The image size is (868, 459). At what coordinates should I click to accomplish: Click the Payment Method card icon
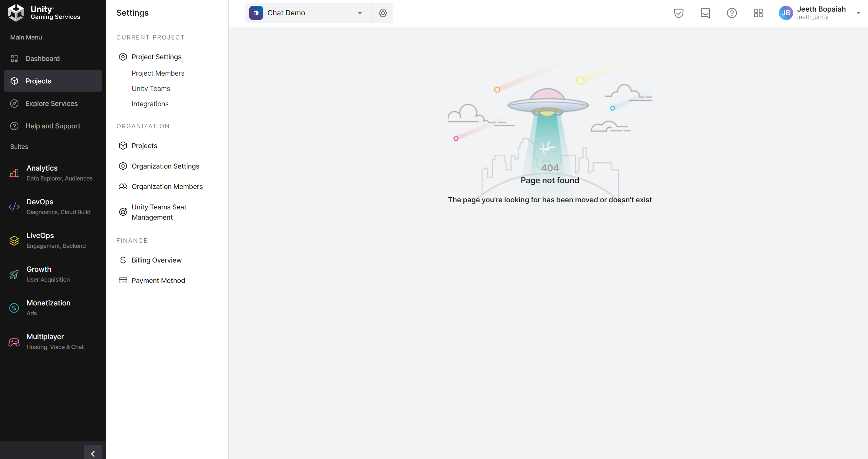tap(123, 281)
